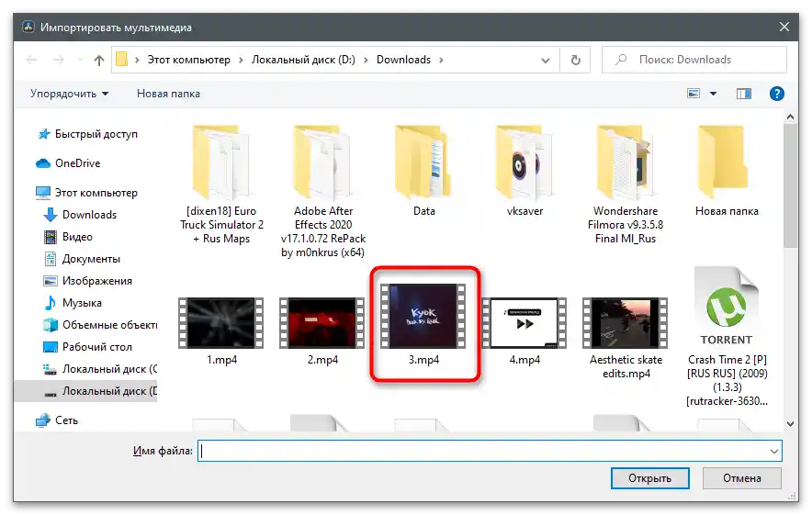Click the Этот компьютер breadcrumb

pos(188,60)
